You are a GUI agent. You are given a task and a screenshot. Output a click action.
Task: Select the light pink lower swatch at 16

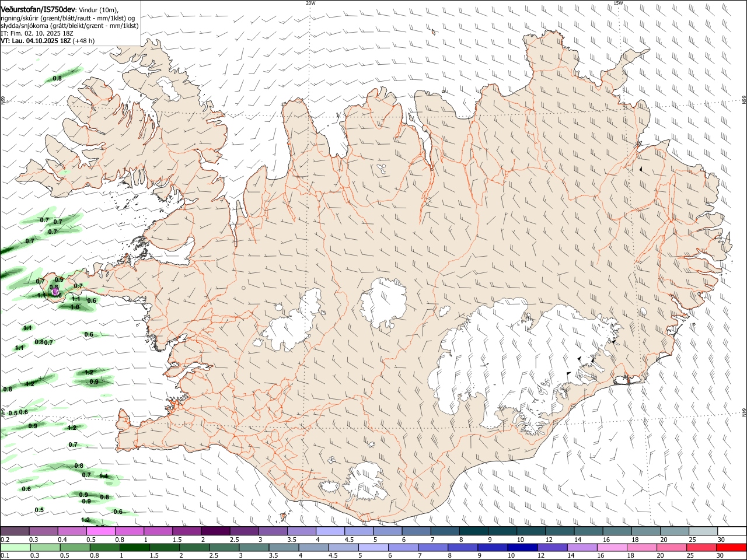(613, 548)
